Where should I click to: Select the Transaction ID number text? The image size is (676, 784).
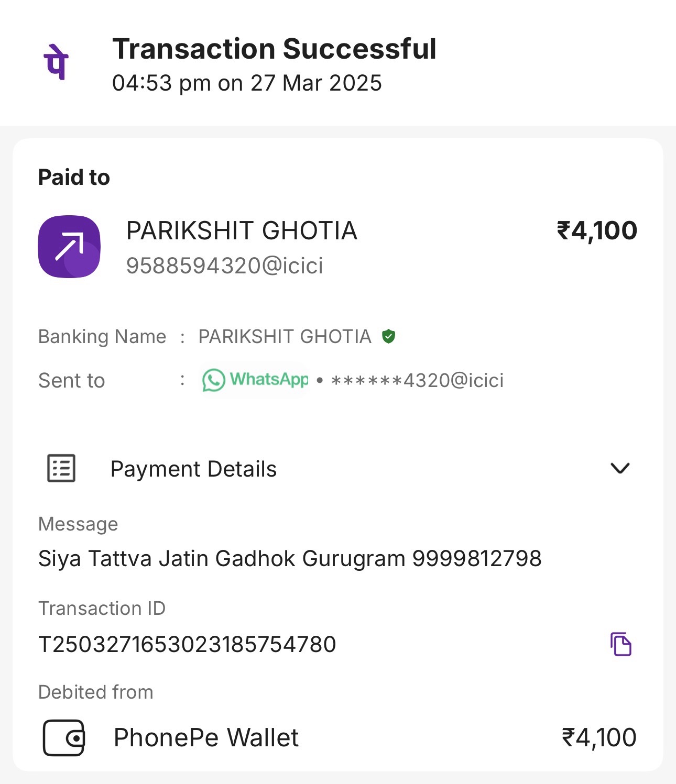[187, 645]
